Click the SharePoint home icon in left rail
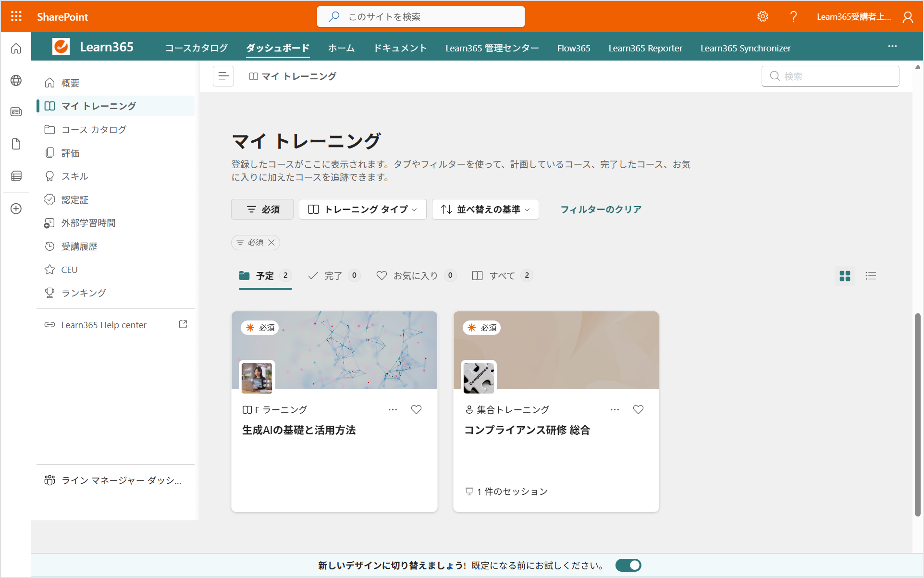Screen dimensions: 924x578 click(x=16, y=49)
